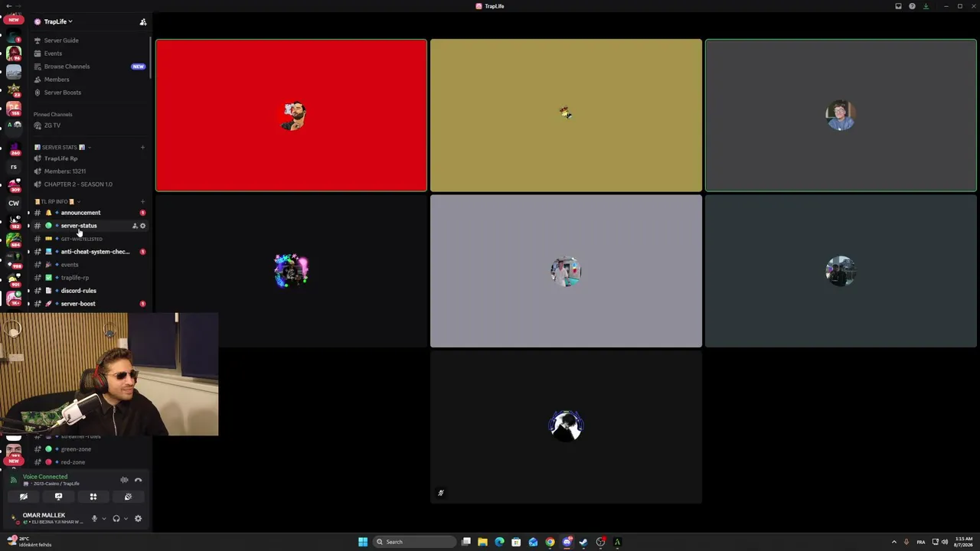This screenshot has width=980, height=551.
Task: Select the muted participant tile
Action: [x=566, y=427]
